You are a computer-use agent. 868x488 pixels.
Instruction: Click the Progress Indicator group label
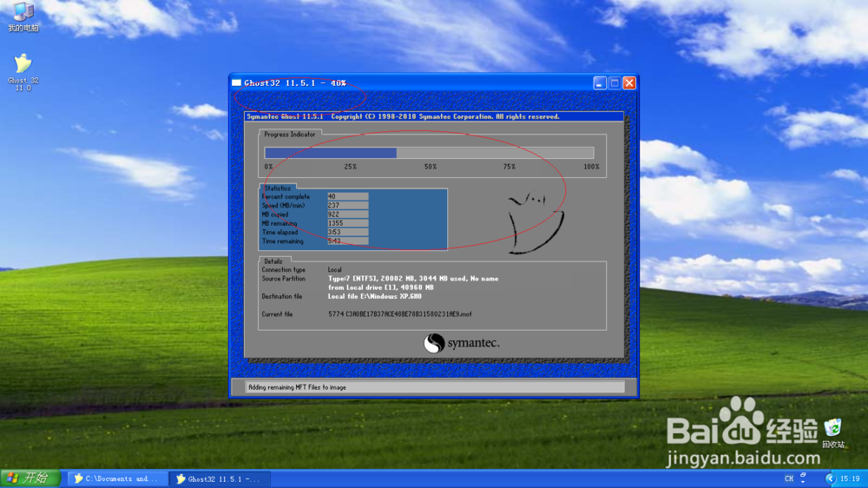coord(290,135)
